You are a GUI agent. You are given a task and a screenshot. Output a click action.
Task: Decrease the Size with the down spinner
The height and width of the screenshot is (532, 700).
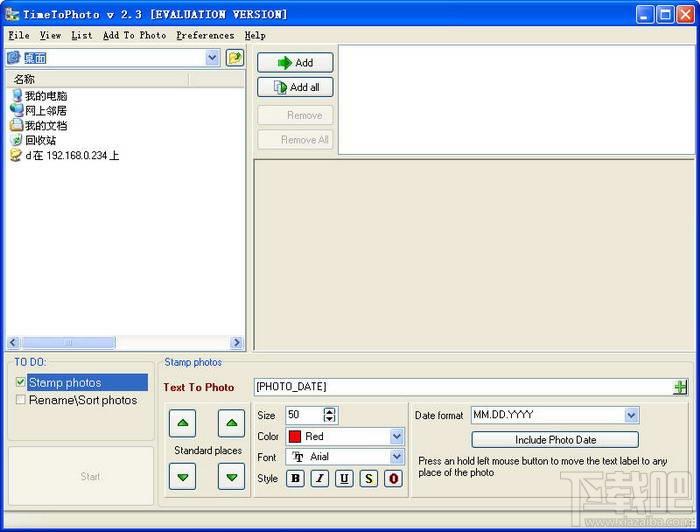(329, 419)
